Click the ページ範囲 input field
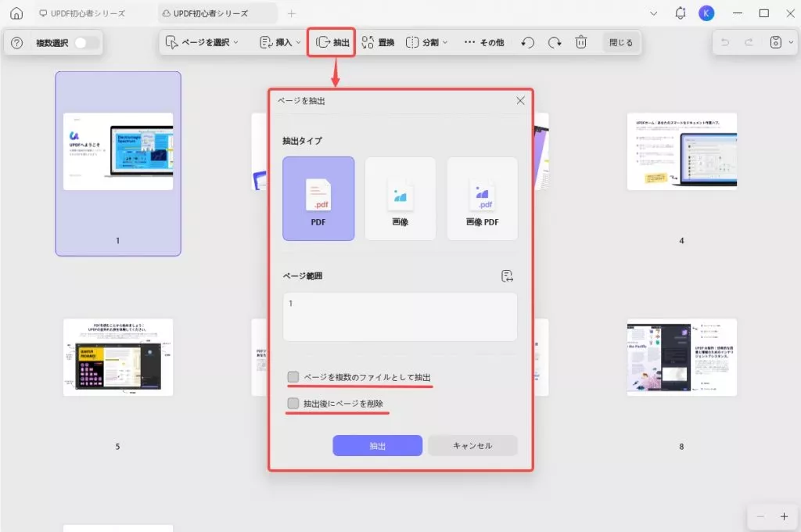Screen dimensions: 801x532 point(400,317)
